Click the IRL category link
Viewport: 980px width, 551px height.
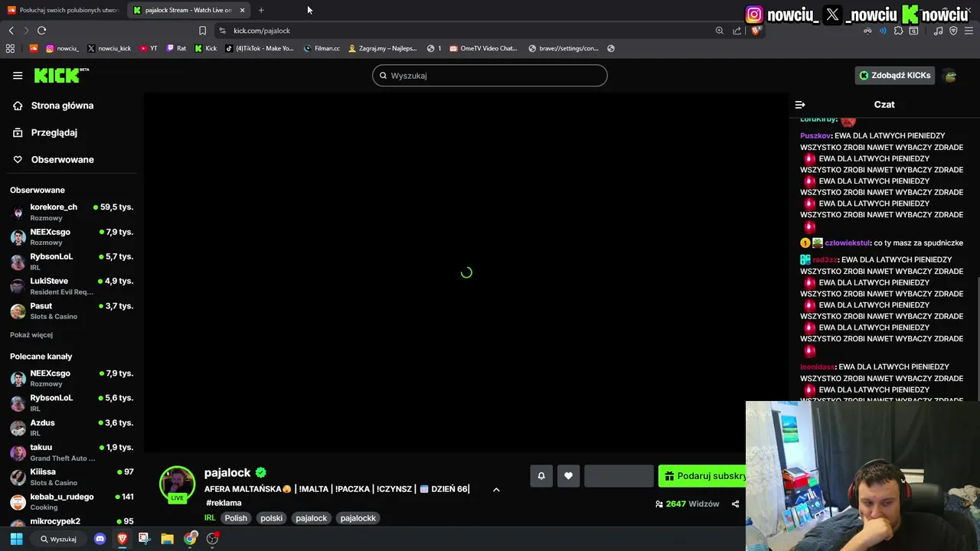pyautogui.click(x=210, y=518)
